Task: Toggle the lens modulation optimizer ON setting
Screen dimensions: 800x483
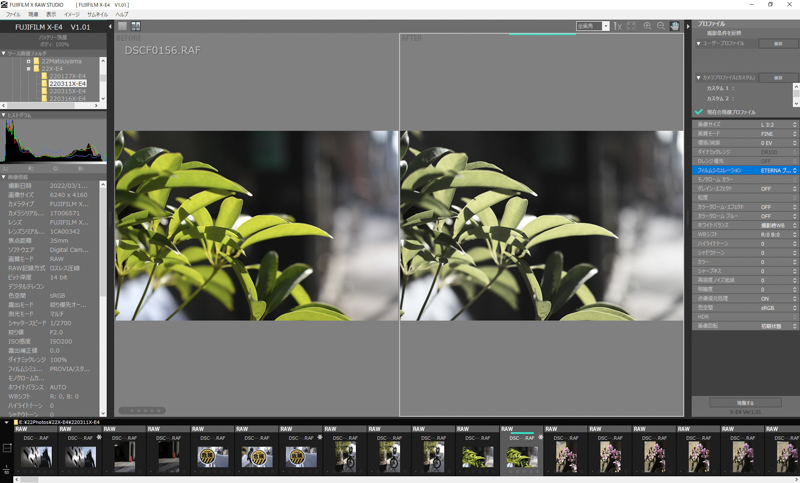Action: (745, 298)
